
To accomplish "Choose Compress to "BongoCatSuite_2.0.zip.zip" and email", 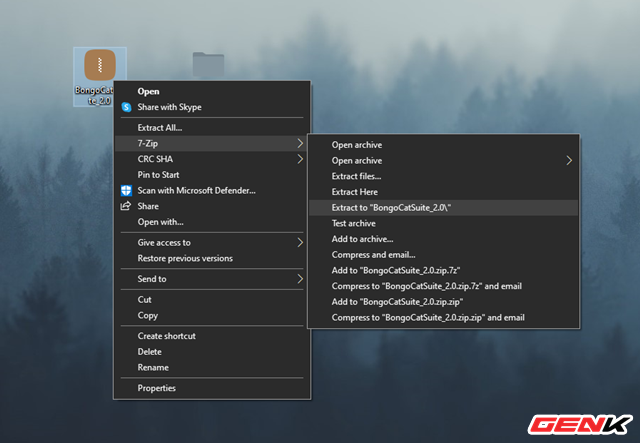I will [444, 318].
